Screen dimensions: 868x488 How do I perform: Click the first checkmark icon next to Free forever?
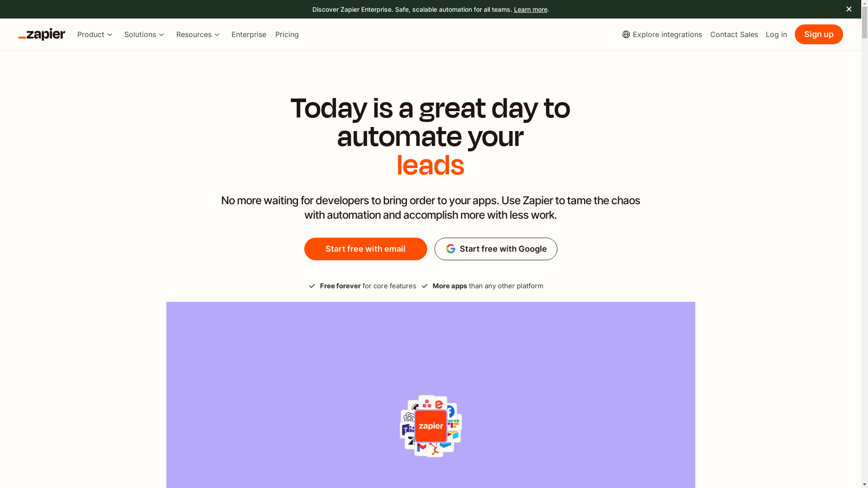pyautogui.click(x=312, y=286)
